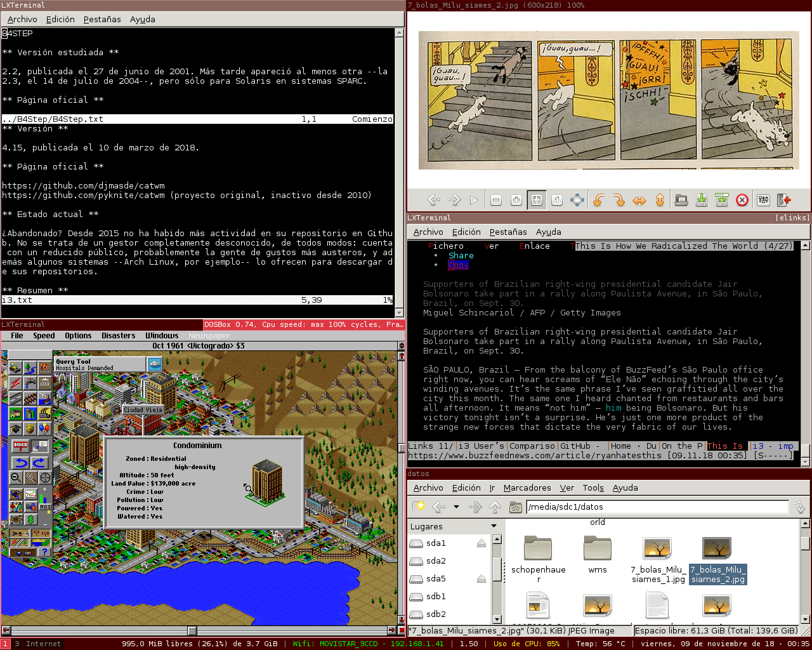812x650 pixels.
Task: Choose the emergency dispatch tool
Action: (44, 368)
